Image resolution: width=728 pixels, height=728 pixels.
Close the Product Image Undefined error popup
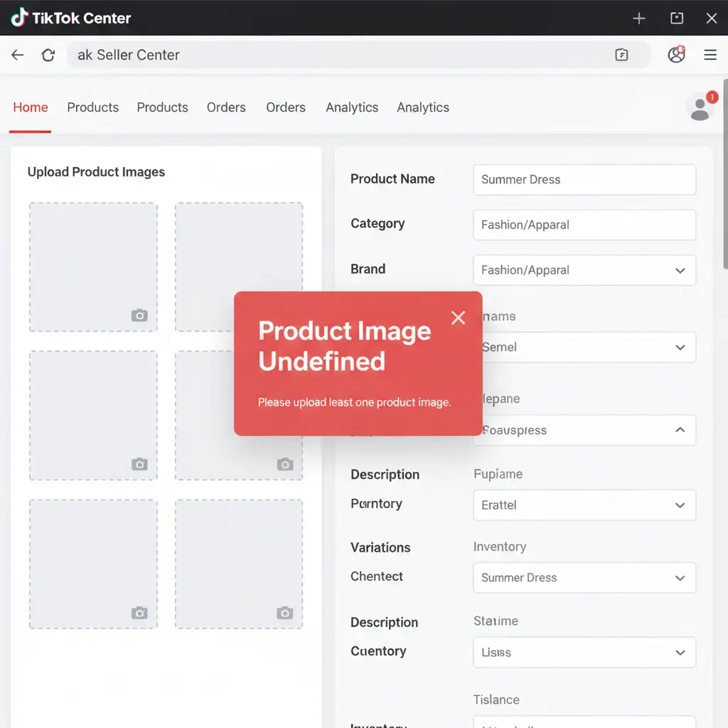[x=459, y=318]
